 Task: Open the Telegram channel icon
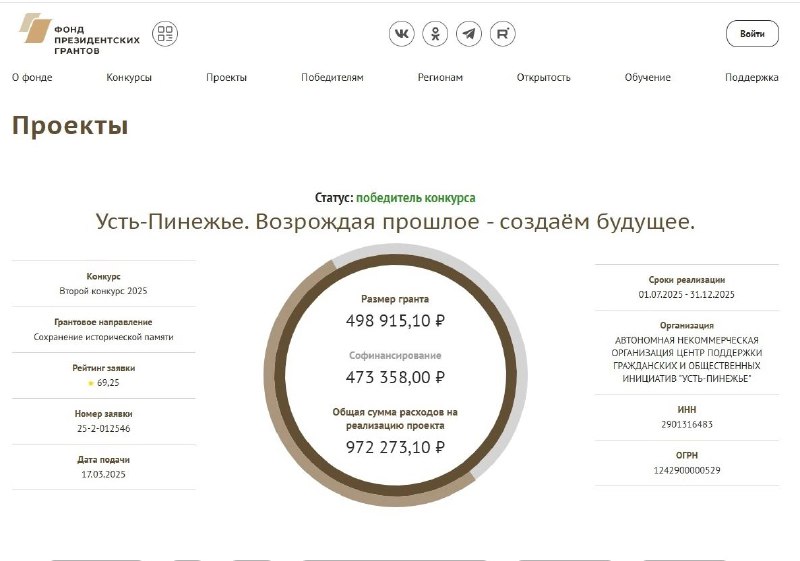point(469,34)
